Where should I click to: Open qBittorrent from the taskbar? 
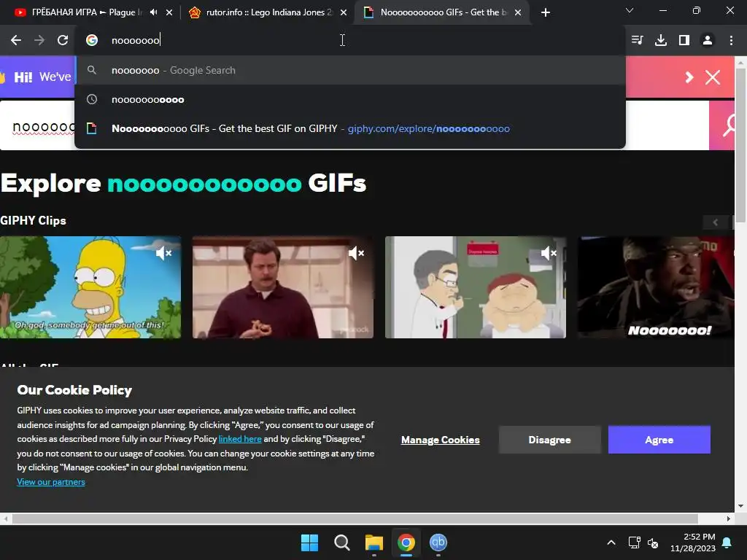[x=438, y=542]
